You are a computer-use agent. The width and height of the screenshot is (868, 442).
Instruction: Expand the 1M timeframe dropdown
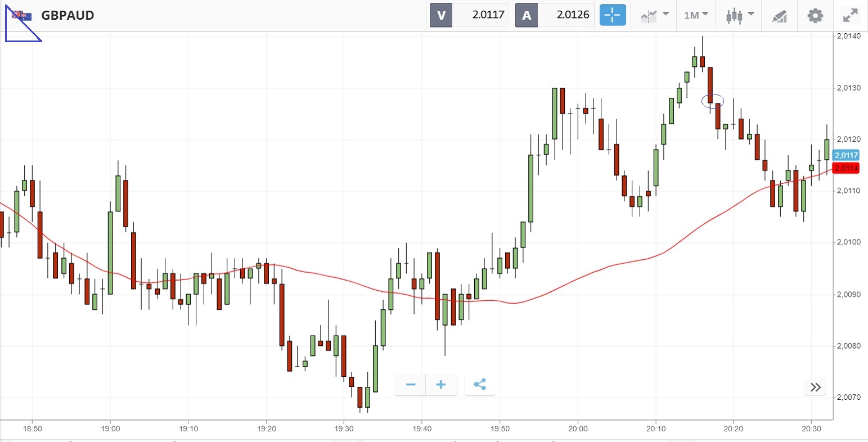(x=696, y=15)
